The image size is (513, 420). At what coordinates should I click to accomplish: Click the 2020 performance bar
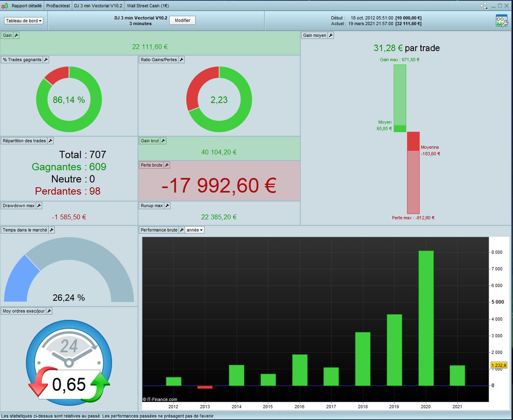click(426, 318)
